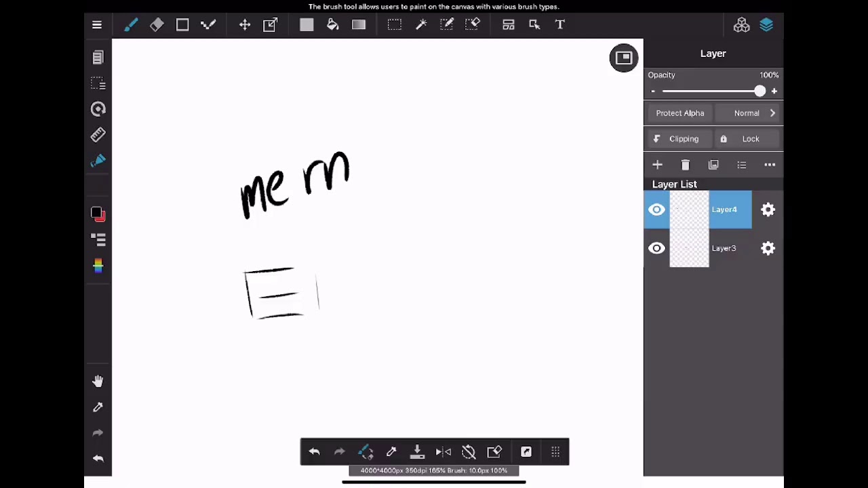This screenshot has width=868, height=488.
Task: Select the rectangle shape tool
Action: coord(182,25)
